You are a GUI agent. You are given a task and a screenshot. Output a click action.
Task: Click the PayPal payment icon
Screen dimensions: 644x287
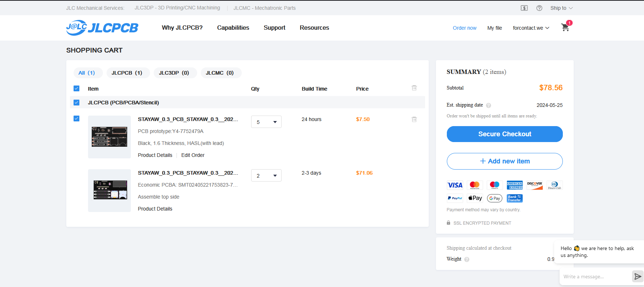455,198
